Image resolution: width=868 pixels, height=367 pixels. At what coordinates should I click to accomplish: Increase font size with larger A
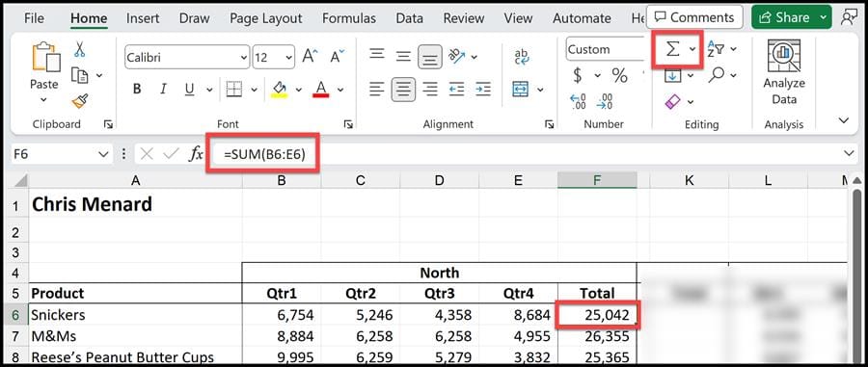310,57
